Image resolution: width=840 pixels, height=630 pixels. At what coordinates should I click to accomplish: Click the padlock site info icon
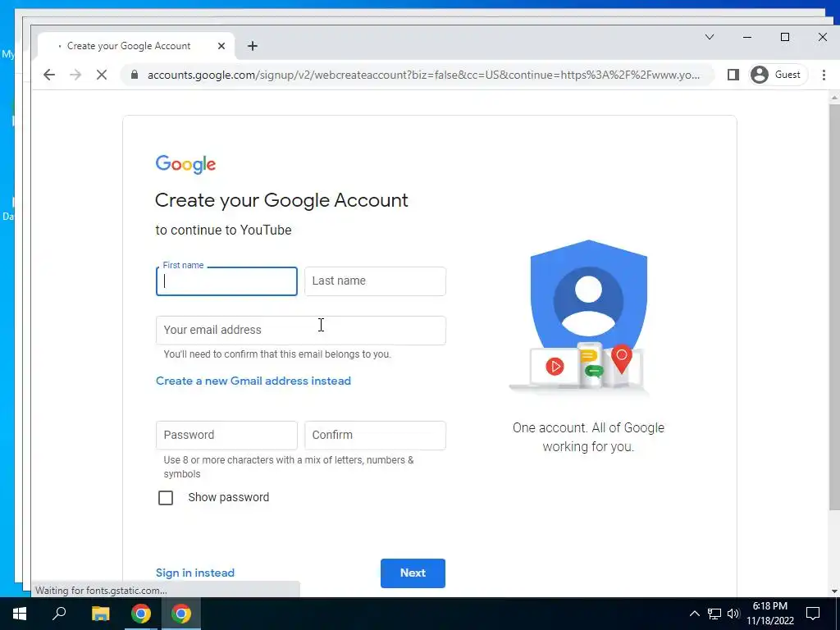click(x=135, y=75)
